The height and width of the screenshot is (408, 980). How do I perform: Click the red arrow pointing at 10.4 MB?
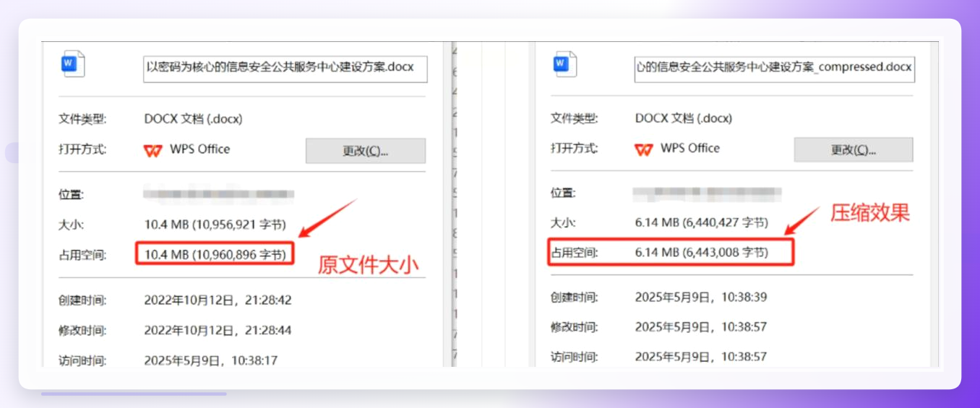[328, 217]
